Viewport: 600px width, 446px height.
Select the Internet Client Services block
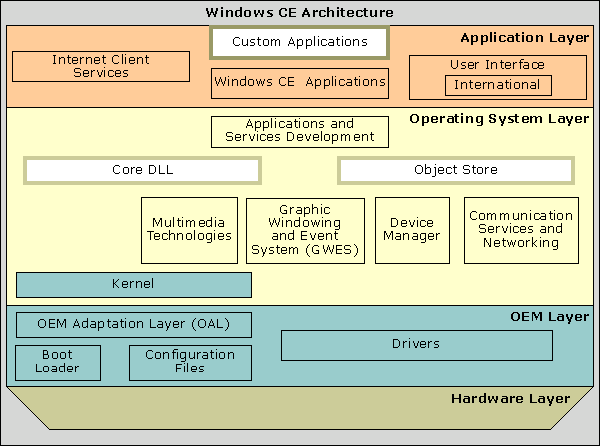tap(101, 67)
